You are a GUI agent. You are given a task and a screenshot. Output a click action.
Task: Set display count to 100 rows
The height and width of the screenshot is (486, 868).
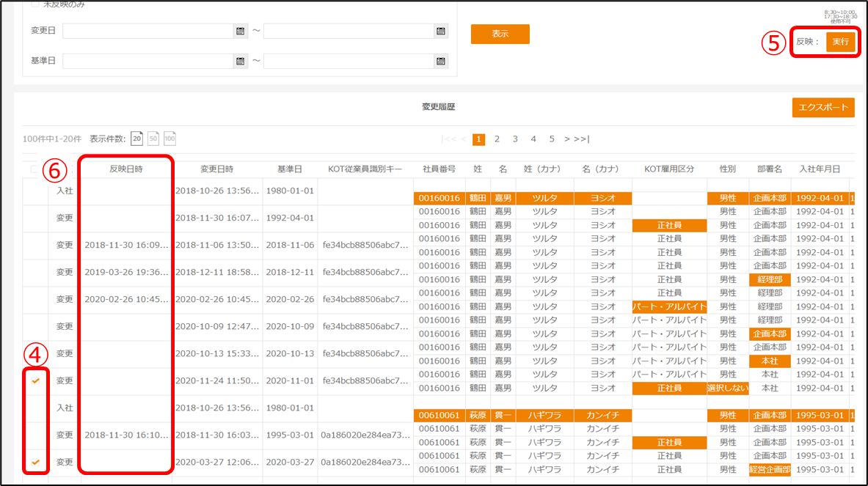point(170,139)
